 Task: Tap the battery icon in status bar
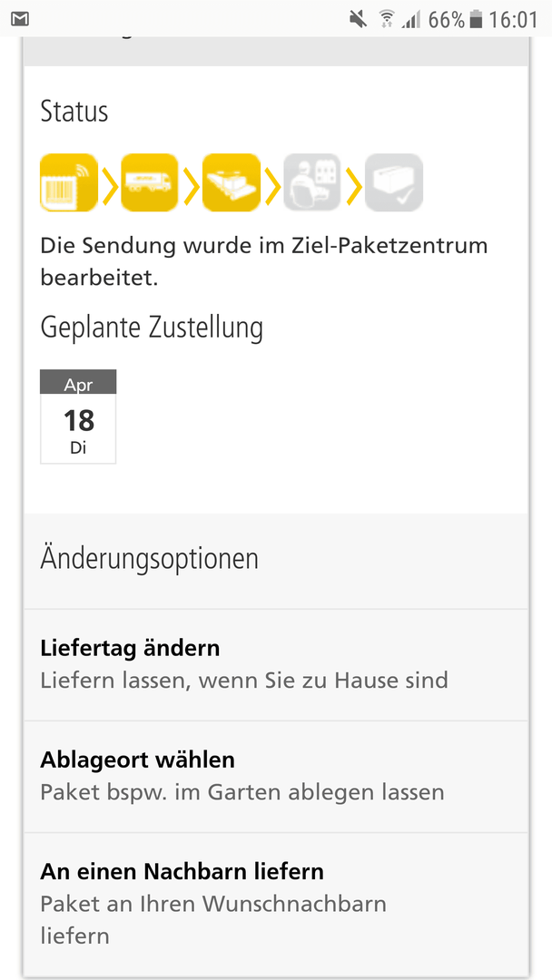pos(476,20)
